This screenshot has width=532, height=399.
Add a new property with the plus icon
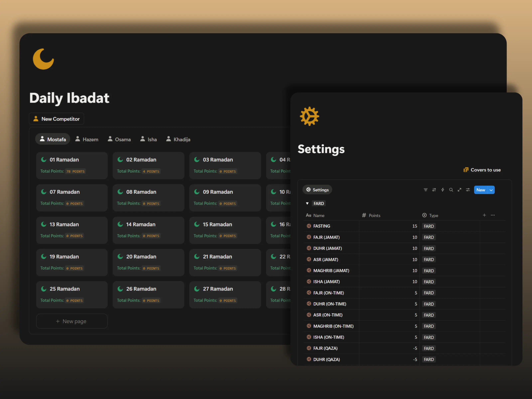(x=484, y=215)
